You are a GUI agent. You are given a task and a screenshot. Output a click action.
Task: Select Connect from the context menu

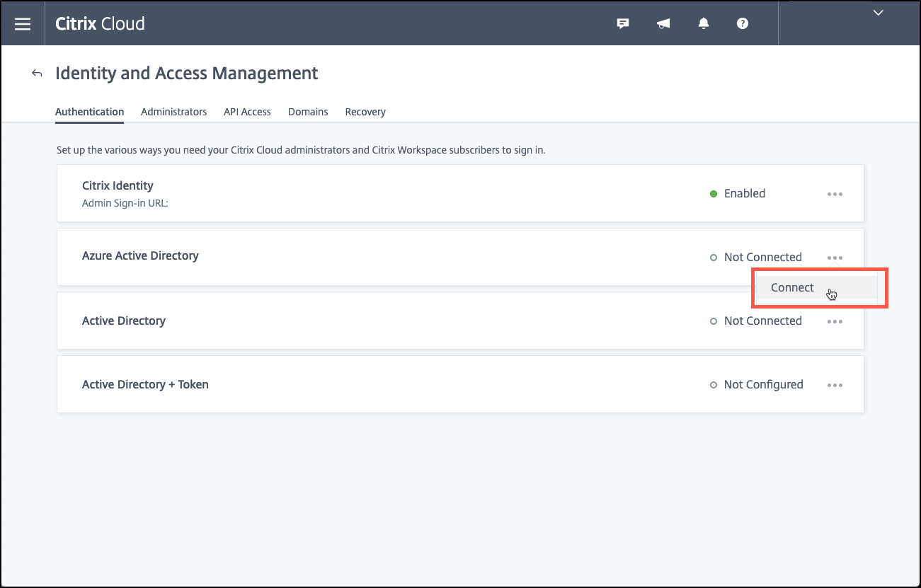[793, 287]
